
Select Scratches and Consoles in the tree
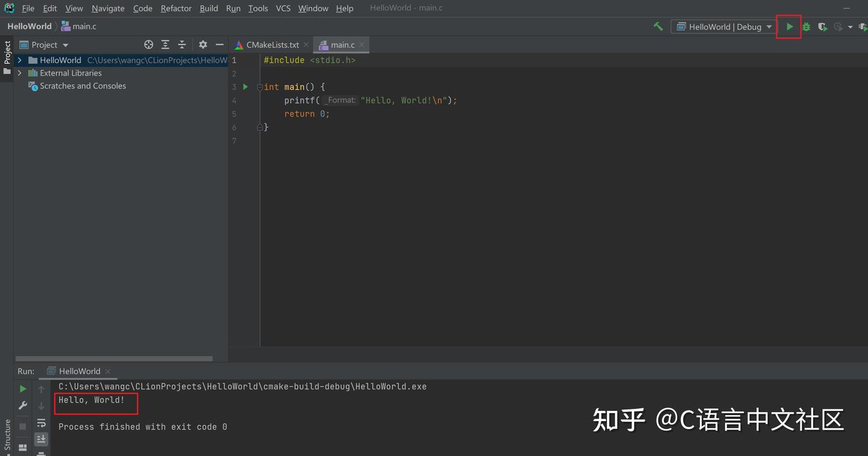pyautogui.click(x=83, y=86)
